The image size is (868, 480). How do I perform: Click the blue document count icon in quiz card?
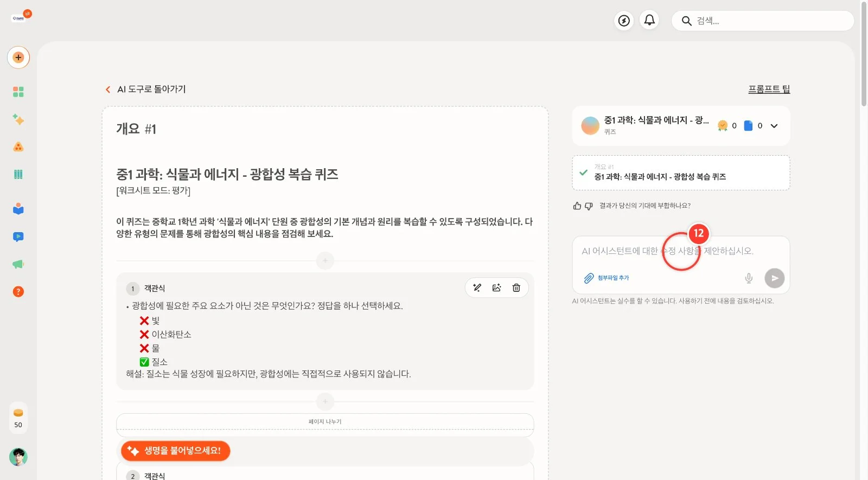pyautogui.click(x=749, y=126)
